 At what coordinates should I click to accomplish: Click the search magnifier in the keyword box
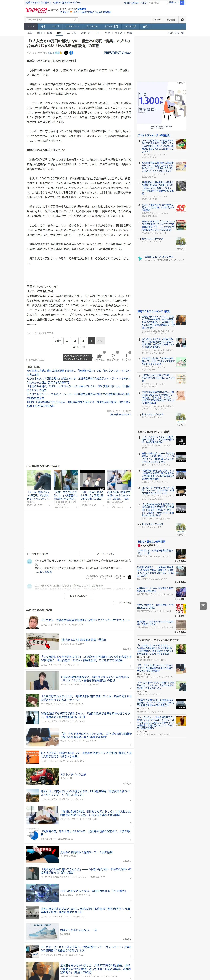75,20
